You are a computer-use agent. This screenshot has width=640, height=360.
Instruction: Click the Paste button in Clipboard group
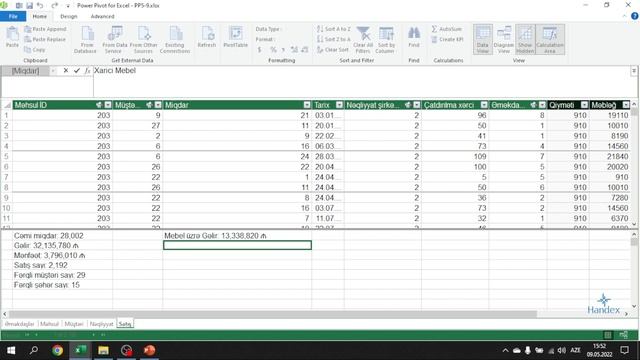pos(12,37)
